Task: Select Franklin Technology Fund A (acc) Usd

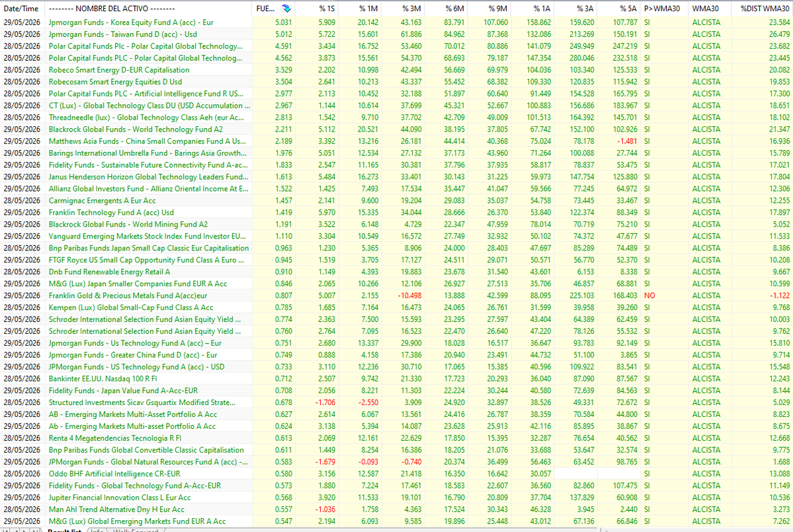Action: pos(397,212)
